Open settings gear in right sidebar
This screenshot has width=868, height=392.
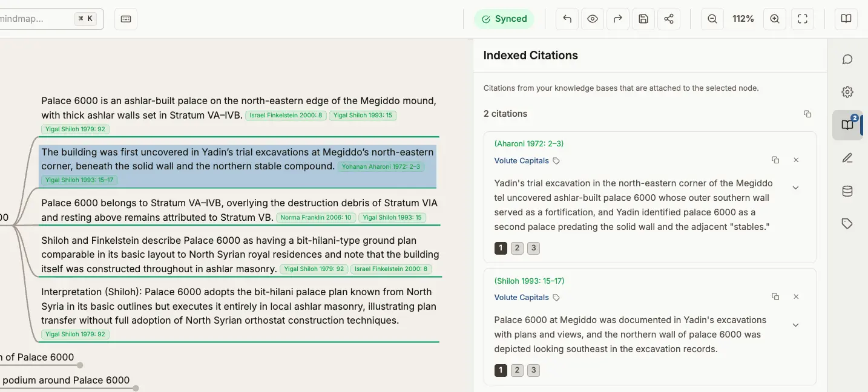pos(847,92)
